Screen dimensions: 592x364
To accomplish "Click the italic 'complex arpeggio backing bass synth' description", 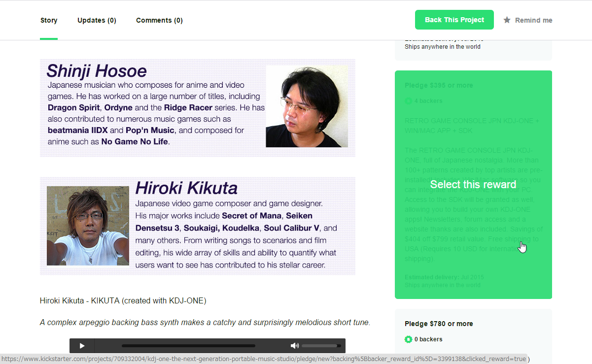I will pyautogui.click(x=205, y=323).
